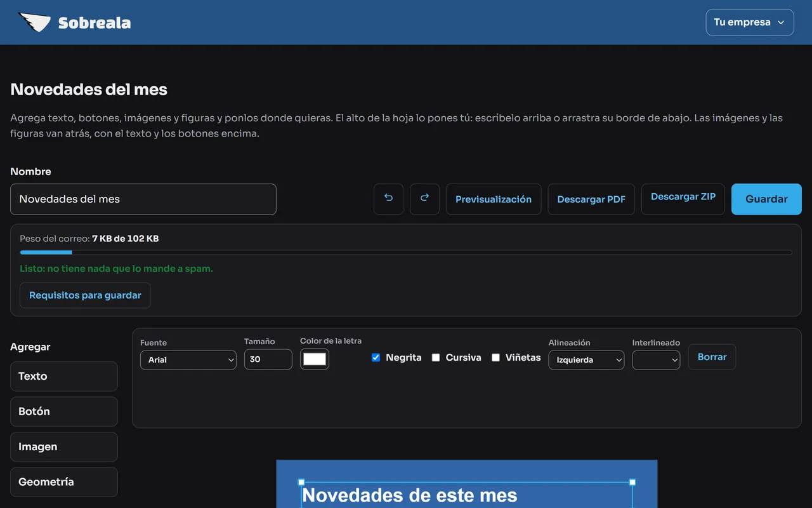Click Descargar ZIP

[x=683, y=199]
